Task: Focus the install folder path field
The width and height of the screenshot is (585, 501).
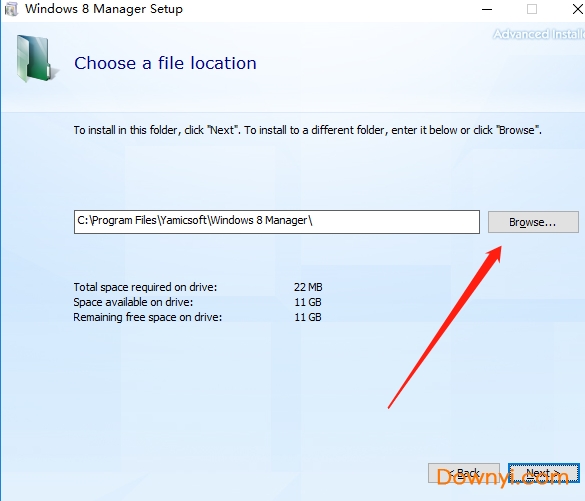Action: pos(277,222)
